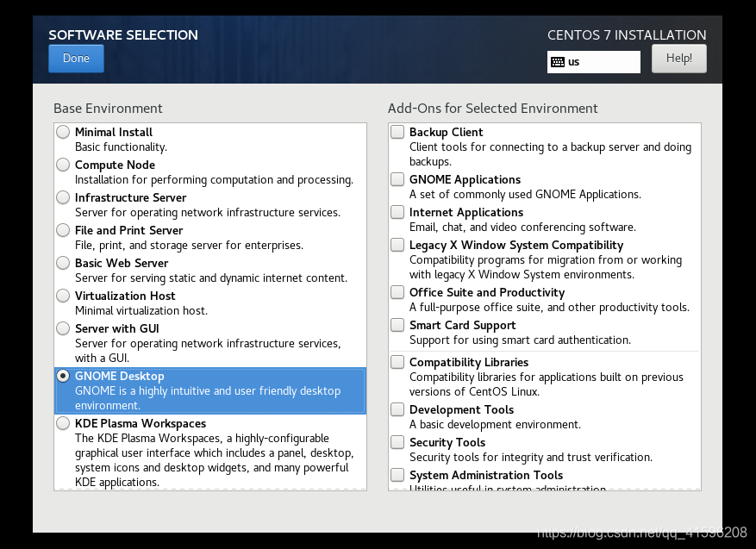The width and height of the screenshot is (756, 549).
Task: Pick File and Print Server option
Action: tap(63, 230)
